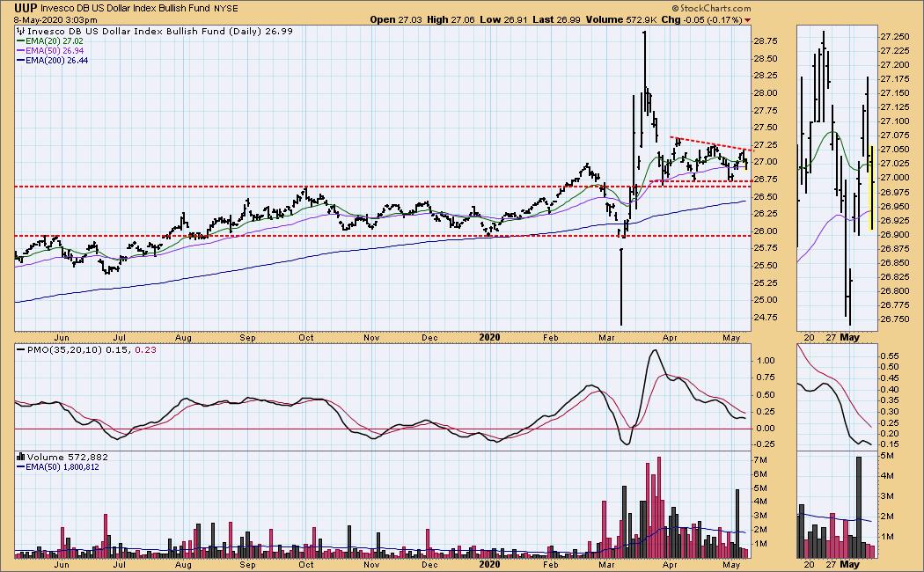Viewport: 924px width, 572px height.
Task: Open the StockCharts.com copyright link
Action: click(x=711, y=8)
